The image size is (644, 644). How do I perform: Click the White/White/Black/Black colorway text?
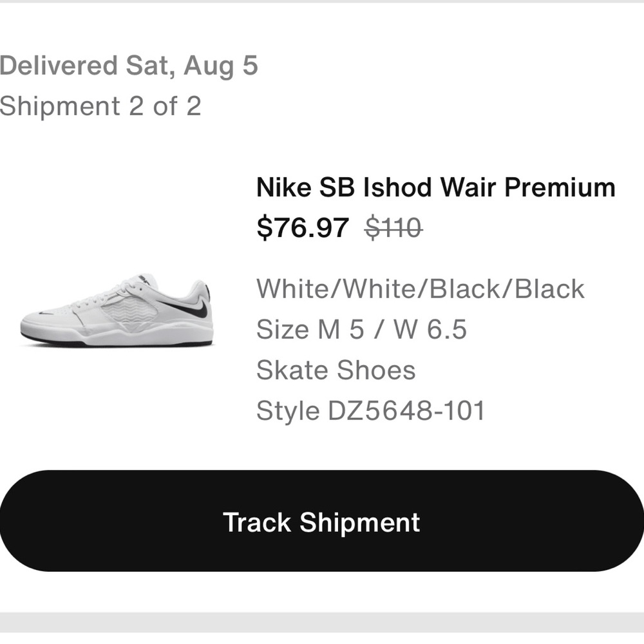pyautogui.click(x=420, y=289)
